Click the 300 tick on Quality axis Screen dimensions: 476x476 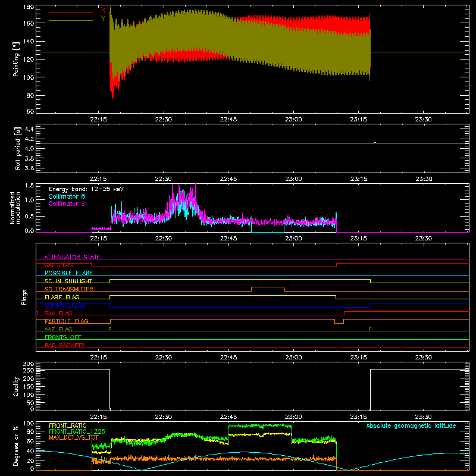(29, 364)
